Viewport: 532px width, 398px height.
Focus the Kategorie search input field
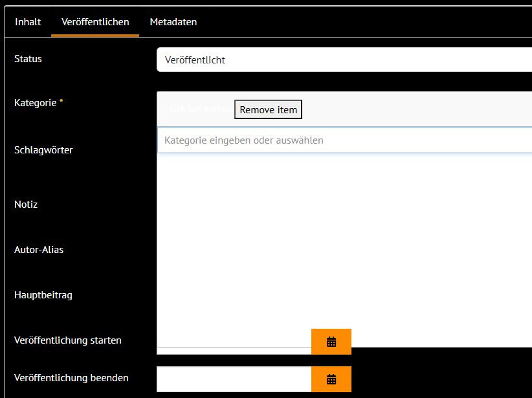[344, 140]
